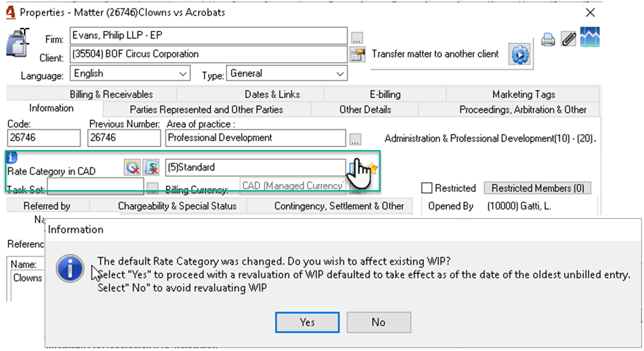644x351 pixels.
Task: Click the transfer matter play icon
Action: click(520, 54)
